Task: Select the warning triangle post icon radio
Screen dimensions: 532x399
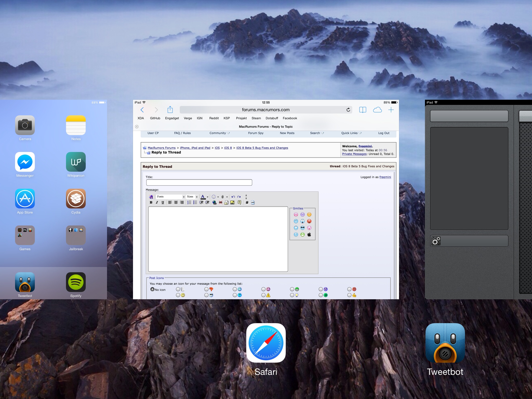Action: click(263, 295)
